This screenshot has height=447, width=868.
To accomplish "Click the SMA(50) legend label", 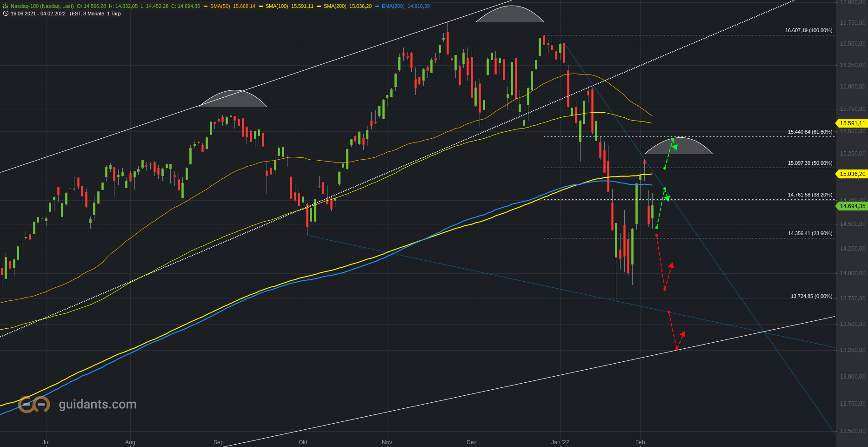I will pyautogui.click(x=220, y=6).
